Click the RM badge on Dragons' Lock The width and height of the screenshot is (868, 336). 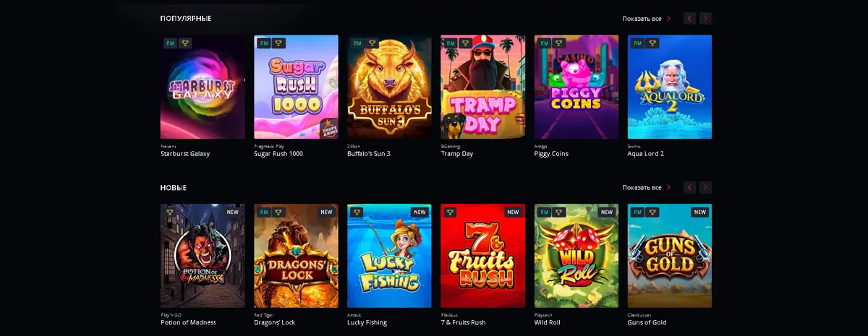point(264,212)
